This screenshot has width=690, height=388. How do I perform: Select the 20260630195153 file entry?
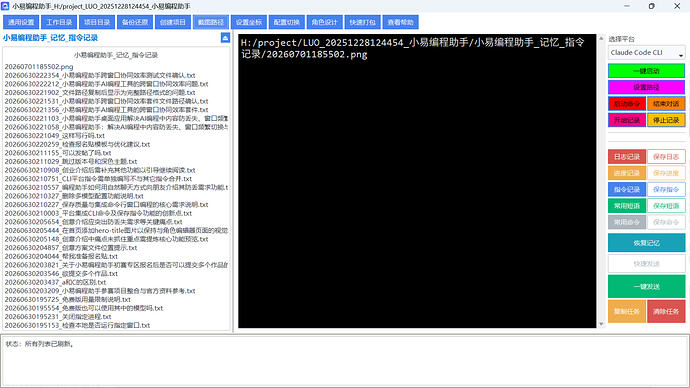[x=77, y=325]
